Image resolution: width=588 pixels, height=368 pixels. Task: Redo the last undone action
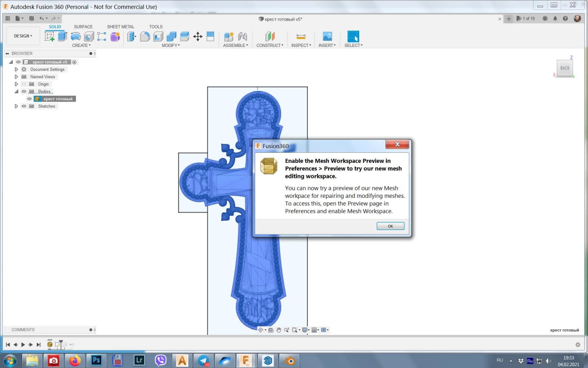(53, 18)
